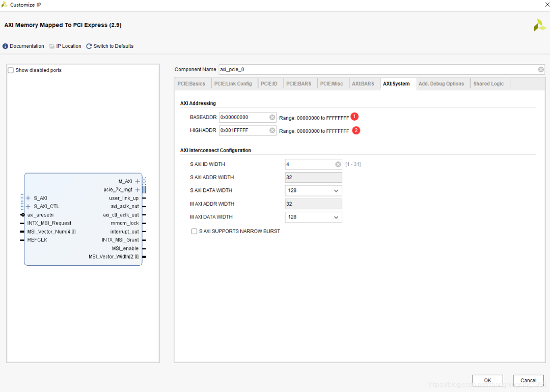Clear the BASEADDR value with X icon

point(272,118)
